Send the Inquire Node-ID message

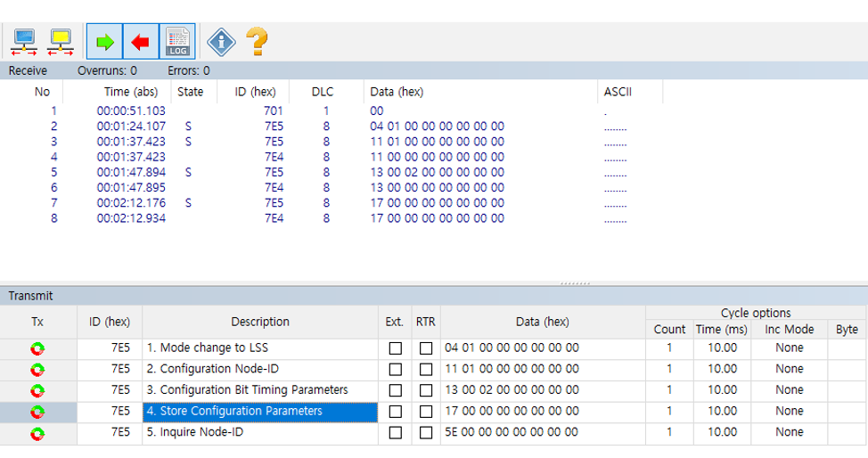pyautogui.click(x=37, y=433)
